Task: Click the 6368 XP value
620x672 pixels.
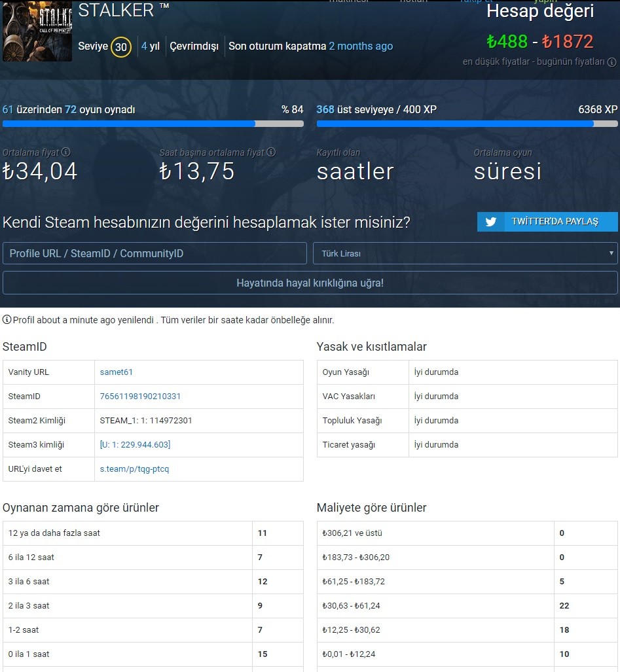Action: tap(598, 110)
